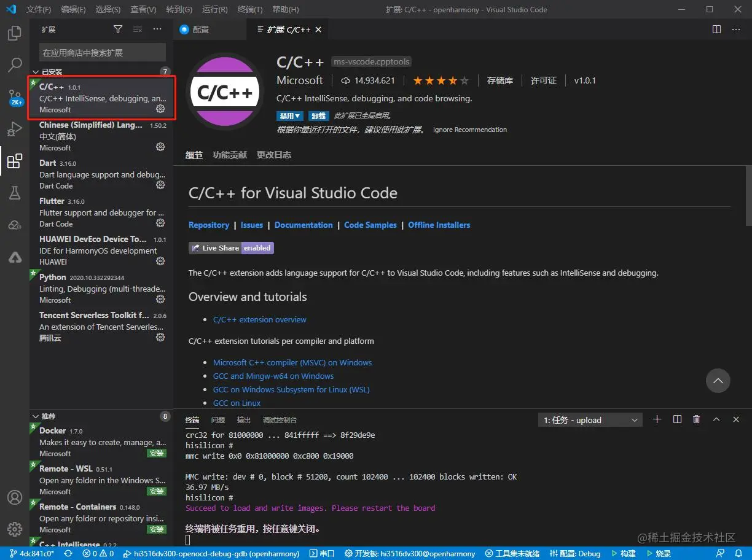The image size is (752, 560).
Task: Switch to the Debug Console tab
Action: click(x=280, y=420)
